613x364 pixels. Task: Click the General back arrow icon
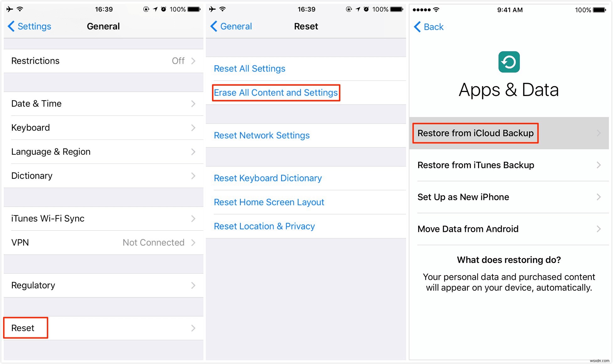pyautogui.click(x=213, y=27)
